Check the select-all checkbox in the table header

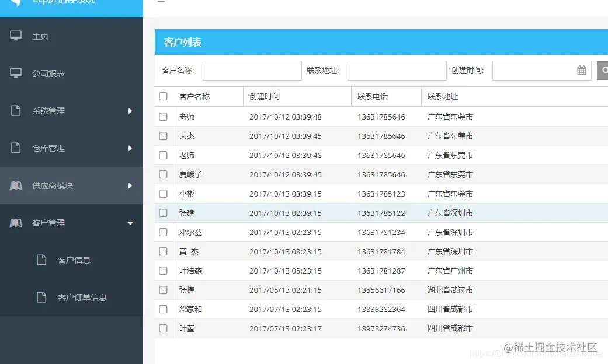[163, 96]
